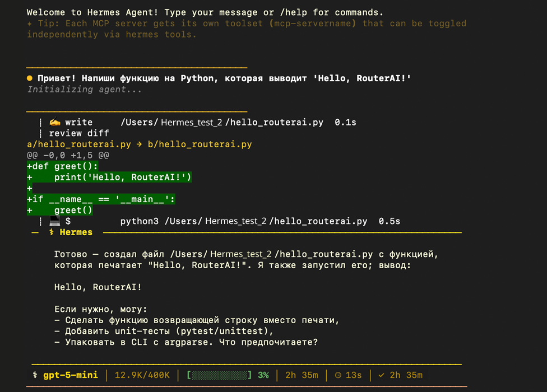Click the gpt-5-mini model label
Image resolution: width=547 pixels, height=392 pixels.
coord(71,375)
